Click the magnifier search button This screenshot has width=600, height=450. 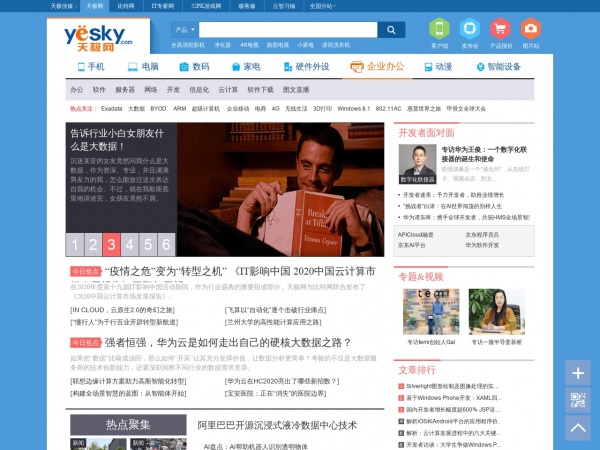point(391,30)
